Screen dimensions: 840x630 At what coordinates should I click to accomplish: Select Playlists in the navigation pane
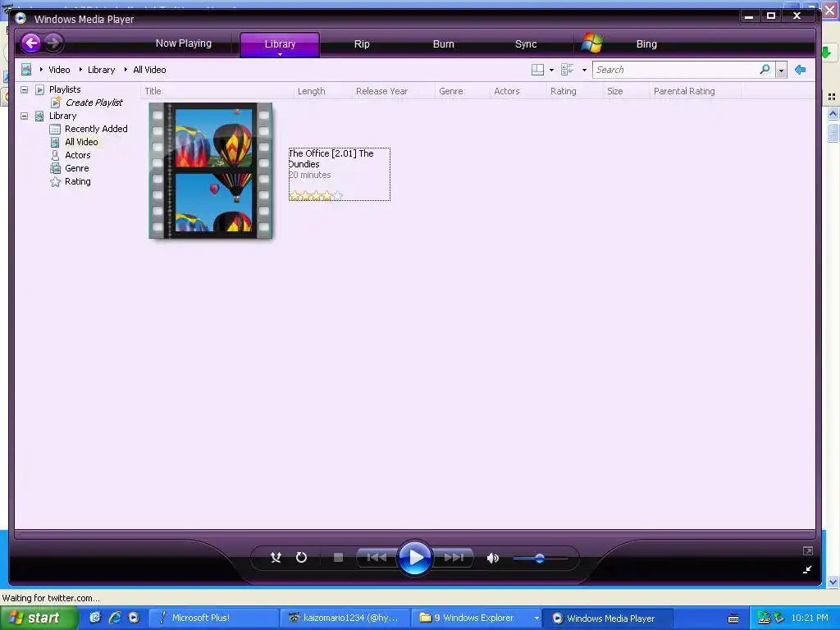[x=65, y=89]
